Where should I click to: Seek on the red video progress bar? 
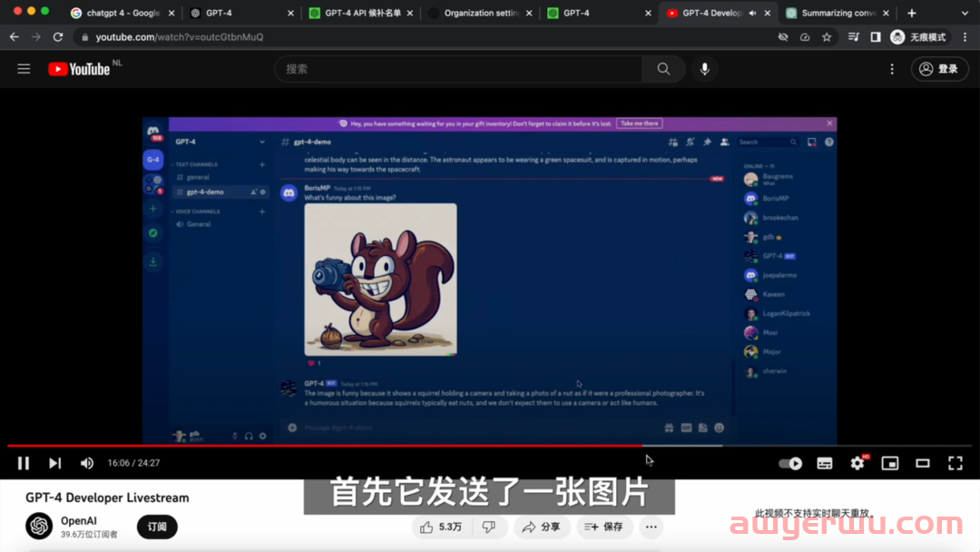[x=324, y=446]
